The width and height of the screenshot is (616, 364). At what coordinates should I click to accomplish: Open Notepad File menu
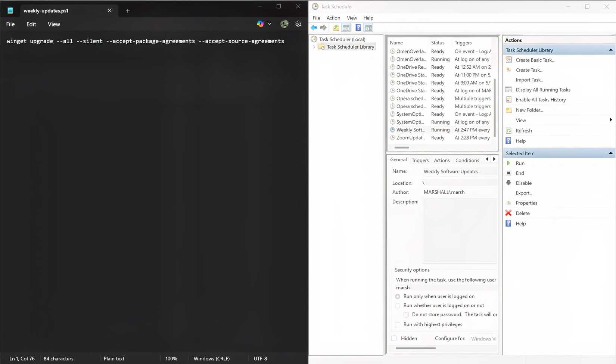click(10, 24)
